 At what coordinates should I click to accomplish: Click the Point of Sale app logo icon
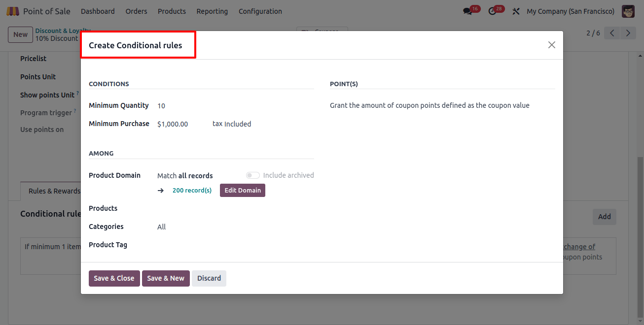(x=13, y=11)
